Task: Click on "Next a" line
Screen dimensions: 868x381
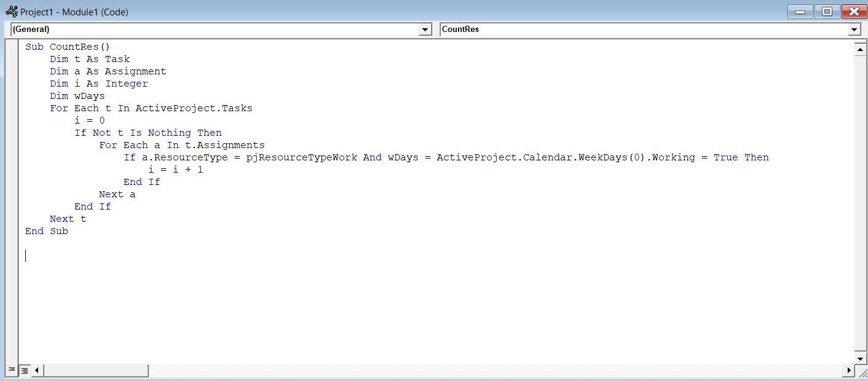Action: [x=117, y=194]
